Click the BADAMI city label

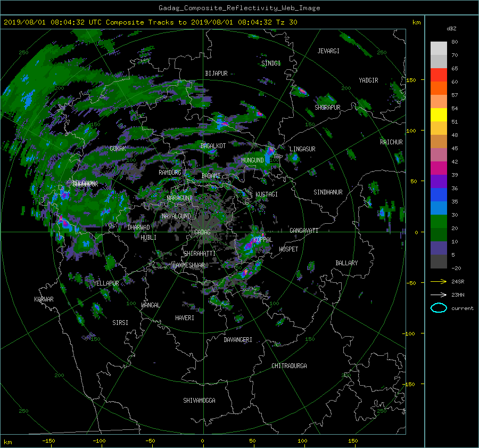211,176
